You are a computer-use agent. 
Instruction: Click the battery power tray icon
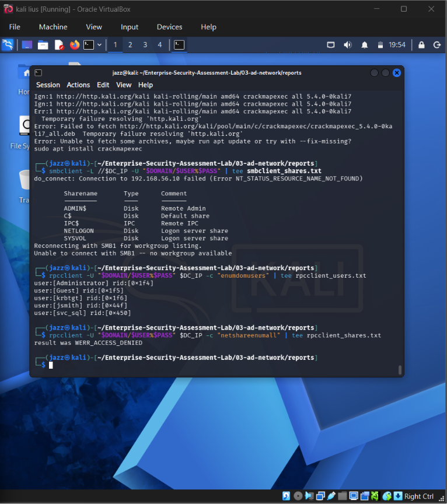[x=380, y=45]
